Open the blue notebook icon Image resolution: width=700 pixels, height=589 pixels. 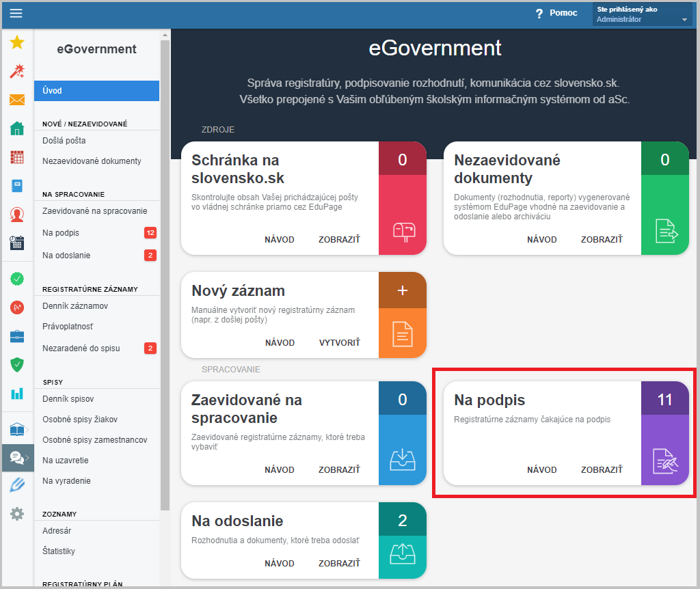click(x=17, y=186)
